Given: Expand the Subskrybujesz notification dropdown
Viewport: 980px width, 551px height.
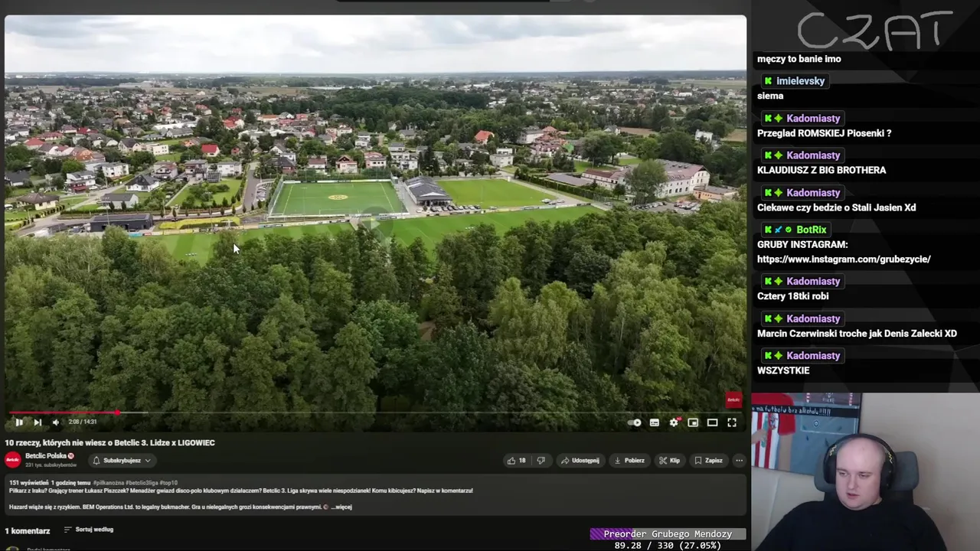Looking at the screenshot, I should pos(122,461).
